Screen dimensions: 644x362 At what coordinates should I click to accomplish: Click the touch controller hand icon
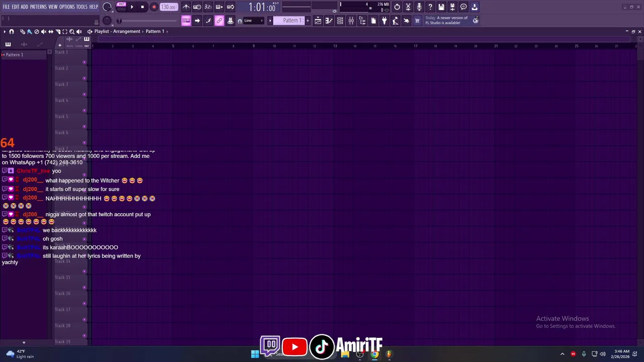(x=407, y=21)
